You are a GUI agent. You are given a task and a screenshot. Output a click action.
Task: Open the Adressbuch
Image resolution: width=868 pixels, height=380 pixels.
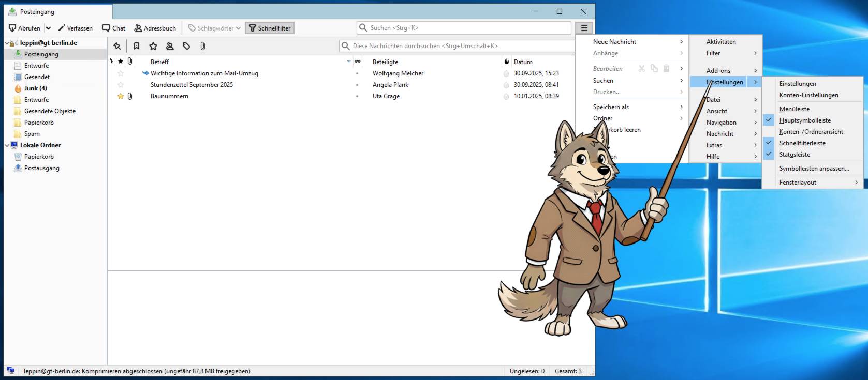coord(155,28)
